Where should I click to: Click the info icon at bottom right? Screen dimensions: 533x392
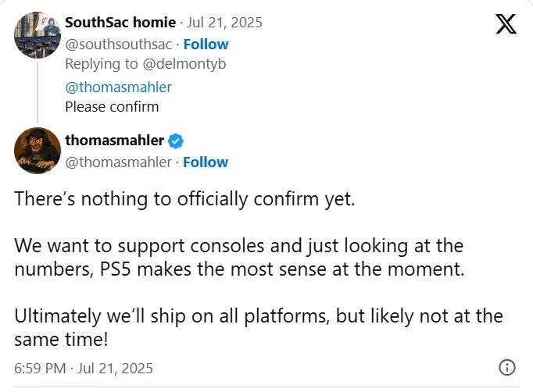coord(506,367)
